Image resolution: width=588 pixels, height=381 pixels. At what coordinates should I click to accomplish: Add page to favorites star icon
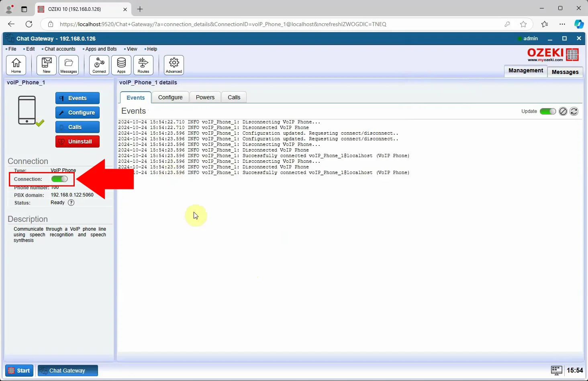click(x=523, y=24)
